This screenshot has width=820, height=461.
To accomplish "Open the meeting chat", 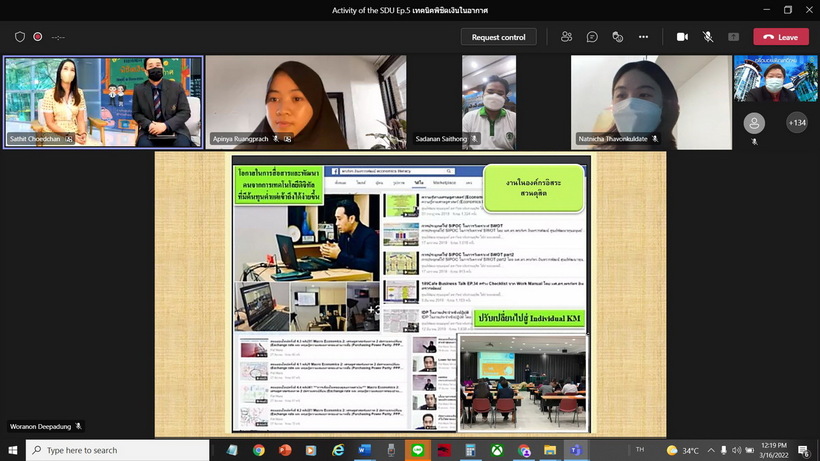I will (592, 37).
